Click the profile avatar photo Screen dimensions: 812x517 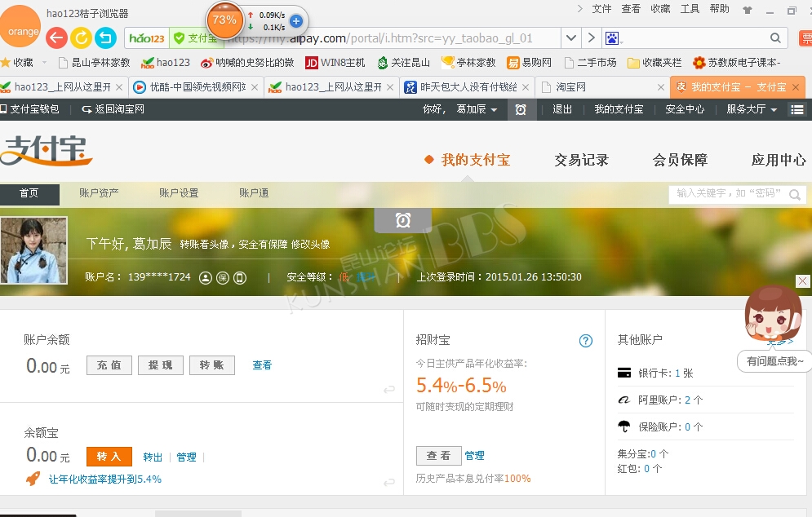point(34,250)
